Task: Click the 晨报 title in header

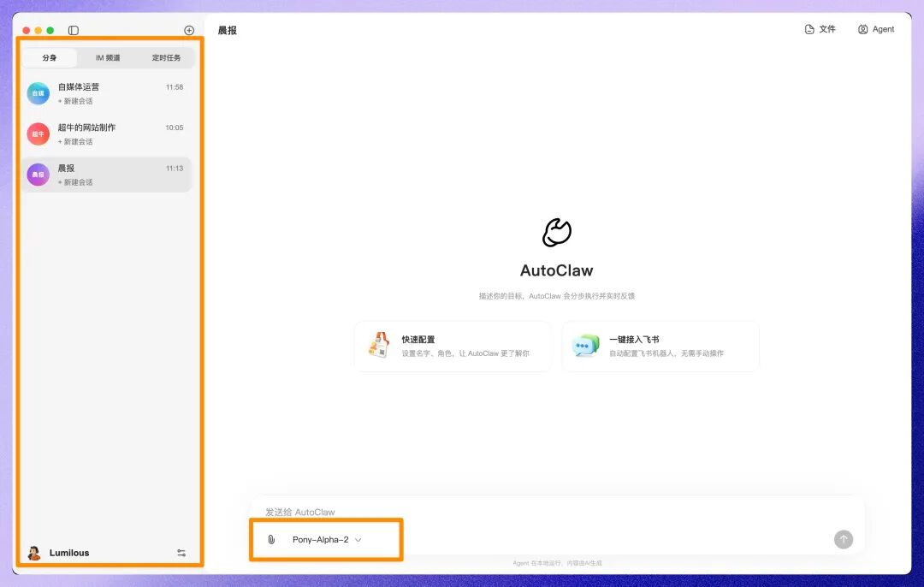Action: 228,30
